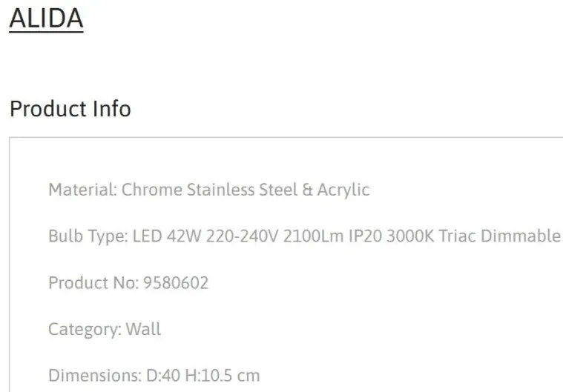Click the Product No label
The width and height of the screenshot is (563, 392).
tap(93, 283)
